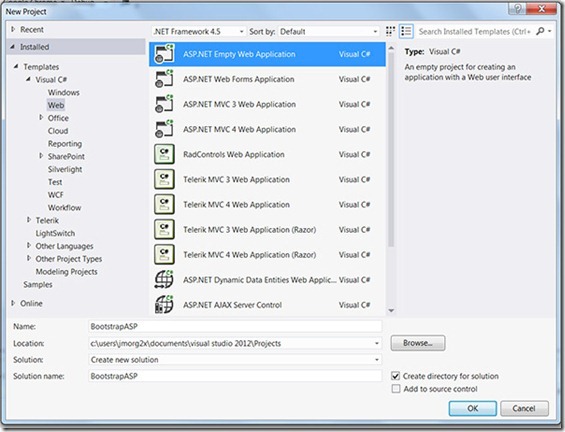The width and height of the screenshot is (565, 432).
Task: Select ASP.NET Dynamic Data Entities Web Application text
Action: [259, 280]
